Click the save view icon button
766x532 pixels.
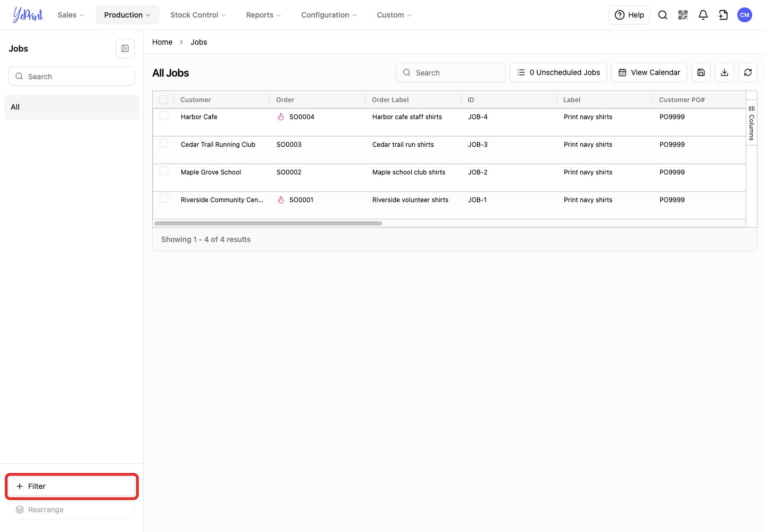point(701,72)
